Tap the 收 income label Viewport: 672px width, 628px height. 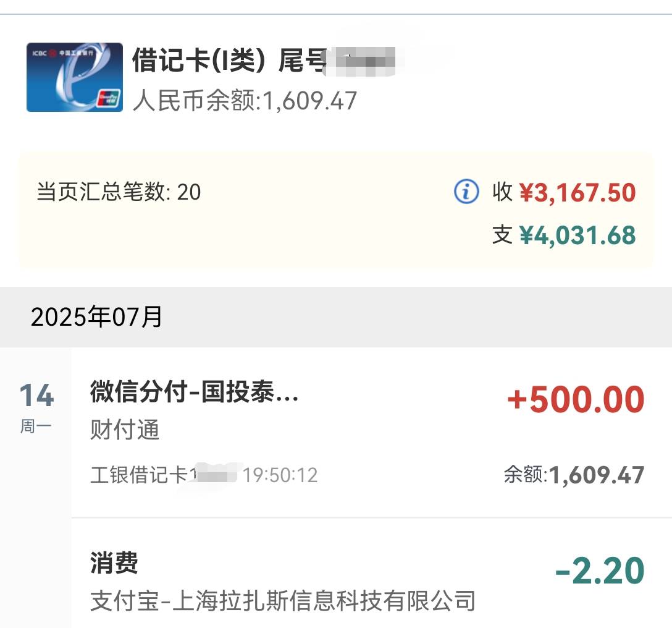502,192
